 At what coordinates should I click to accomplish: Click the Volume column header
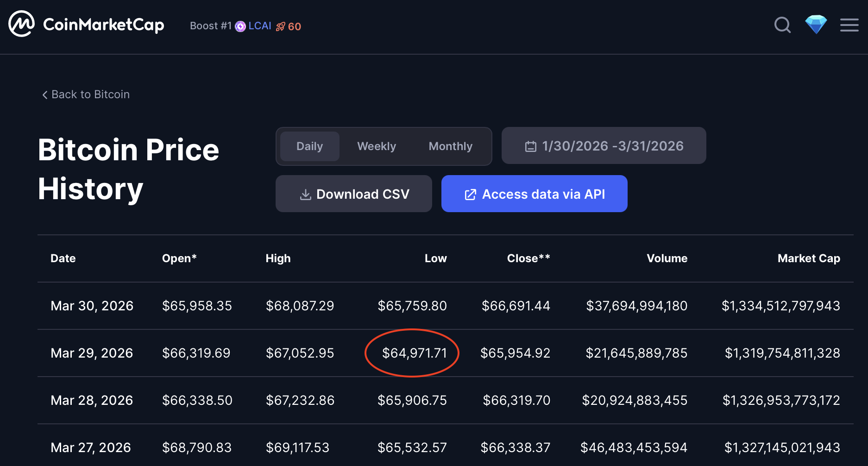pyautogui.click(x=667, y=258)
